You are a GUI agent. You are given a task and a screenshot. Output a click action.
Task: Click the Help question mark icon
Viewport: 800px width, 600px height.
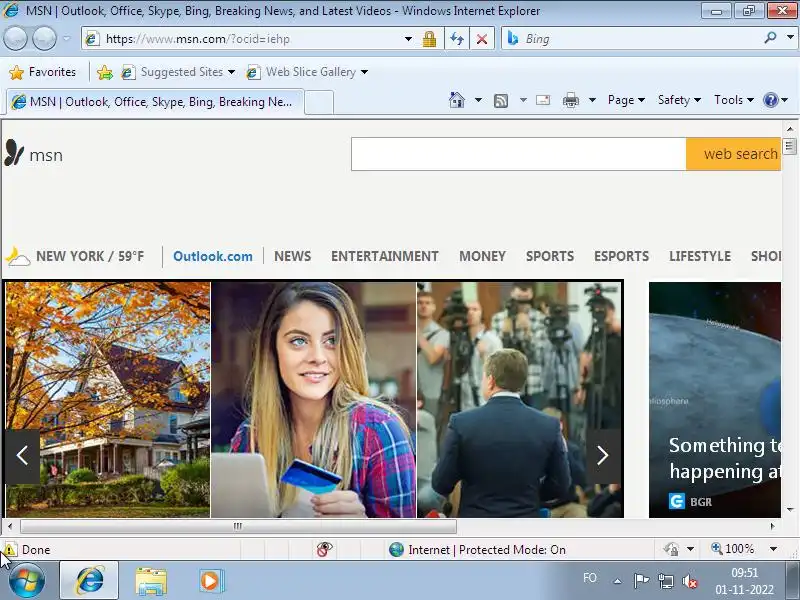tap(770, 100)
